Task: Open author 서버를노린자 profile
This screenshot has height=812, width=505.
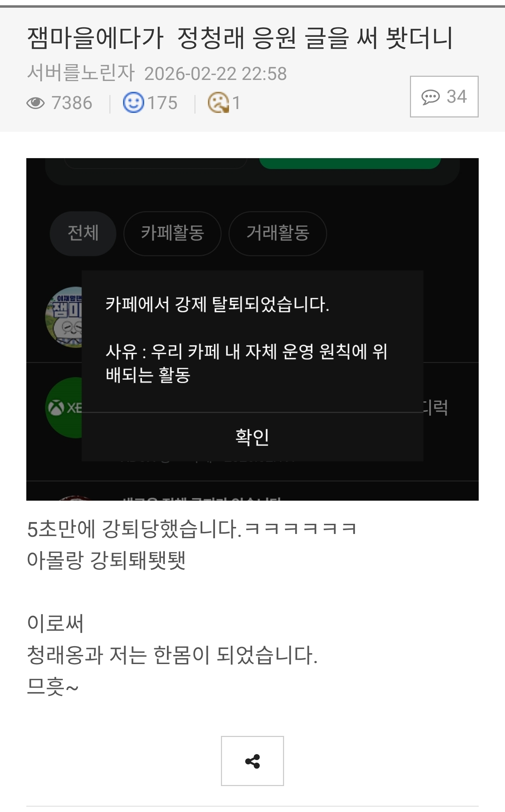Action: (x=81, y=73)
